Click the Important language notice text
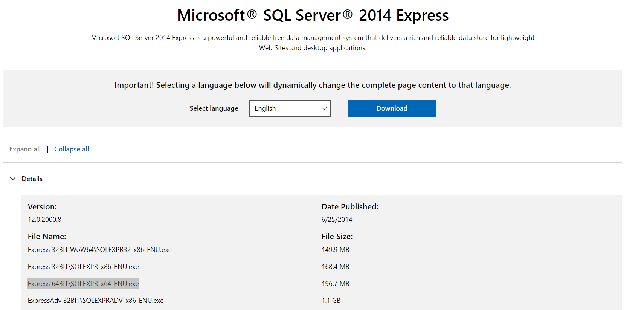The height and width of the screenshot is (310, 644). [313, 85]
